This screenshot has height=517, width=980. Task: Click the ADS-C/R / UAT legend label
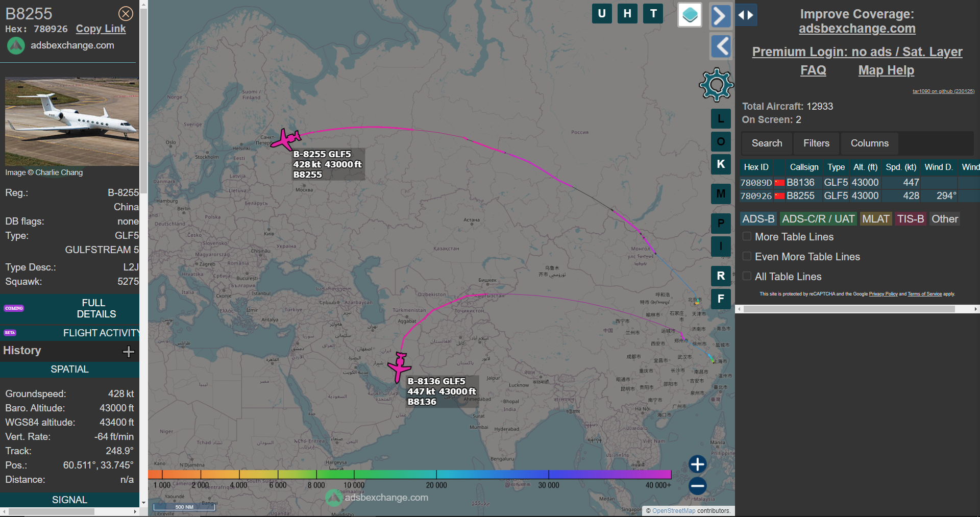818,219
